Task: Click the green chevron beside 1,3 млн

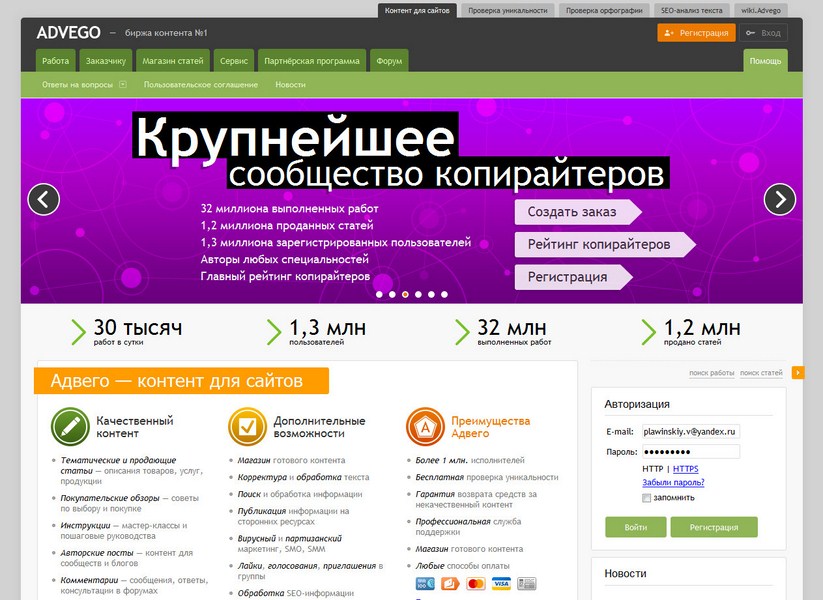Action: click(274, 332)
